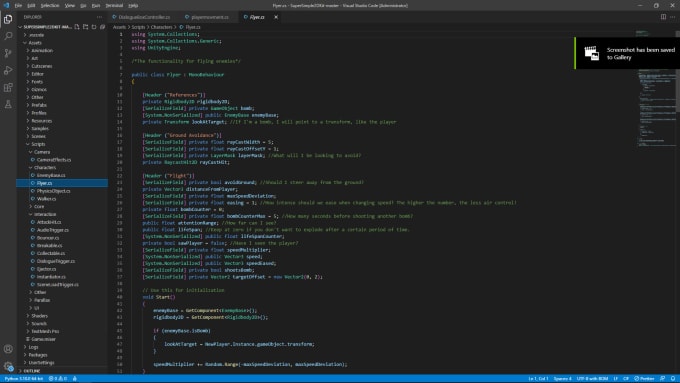
Task: Click the screenshot saved notification icon
Action: pyautogui.click(x=592, y=53)
